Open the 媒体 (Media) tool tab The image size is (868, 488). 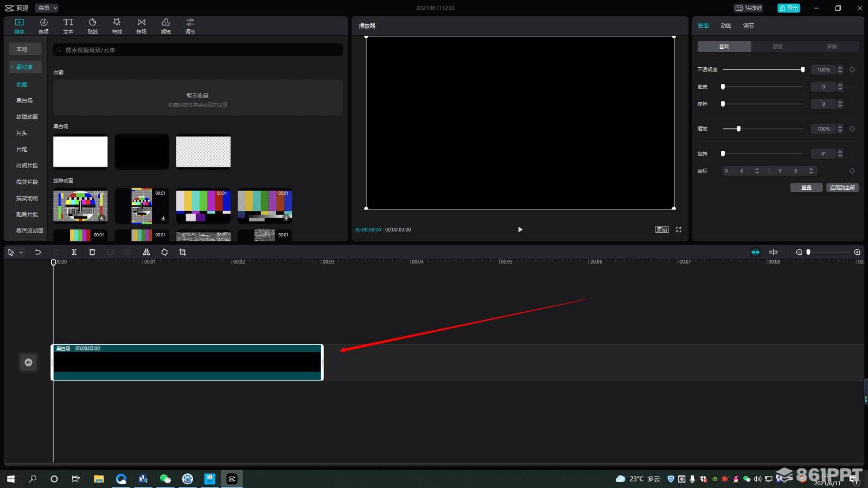(x=19, y=25)
